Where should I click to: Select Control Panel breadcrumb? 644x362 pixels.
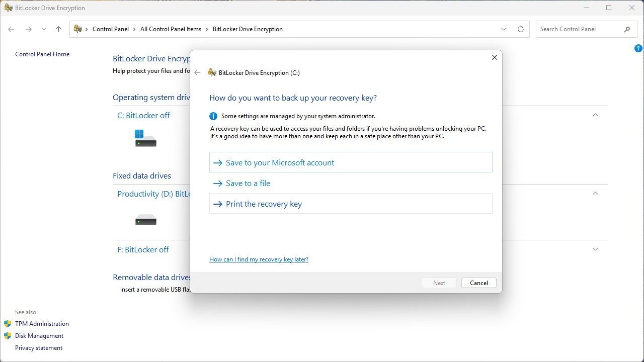pos(111,29)
